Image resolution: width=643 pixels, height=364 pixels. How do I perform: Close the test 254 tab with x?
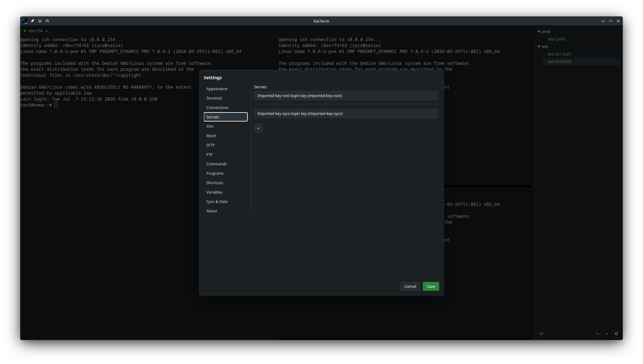coord(47,31)
